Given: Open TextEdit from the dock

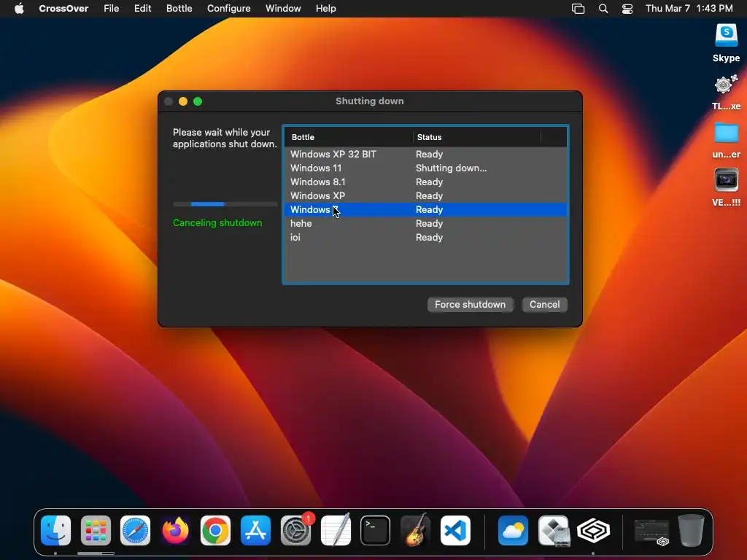Looking at the screenshot, I should click(x=336, y=530).
